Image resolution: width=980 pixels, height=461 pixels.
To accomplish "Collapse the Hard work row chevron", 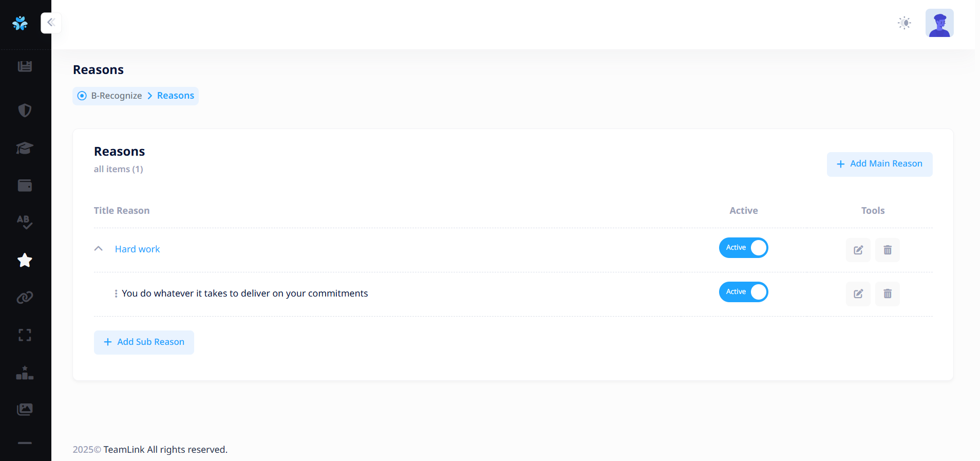I will [99, 249].
